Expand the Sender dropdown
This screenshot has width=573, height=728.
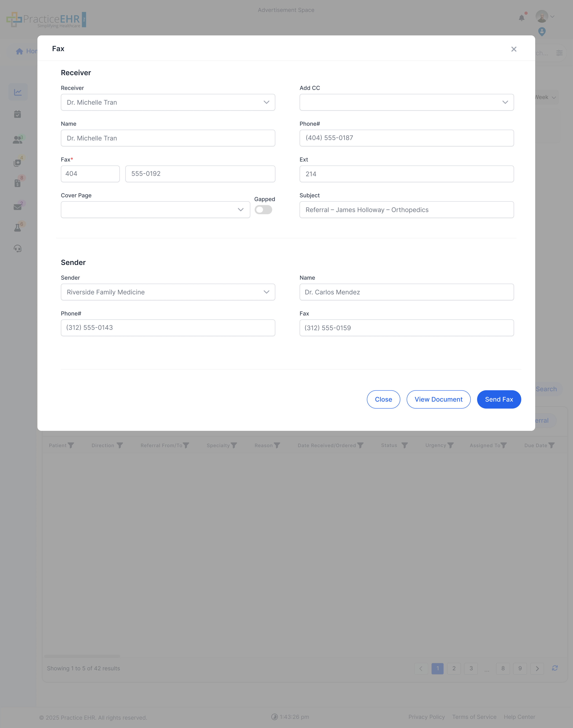pos(168,292)
